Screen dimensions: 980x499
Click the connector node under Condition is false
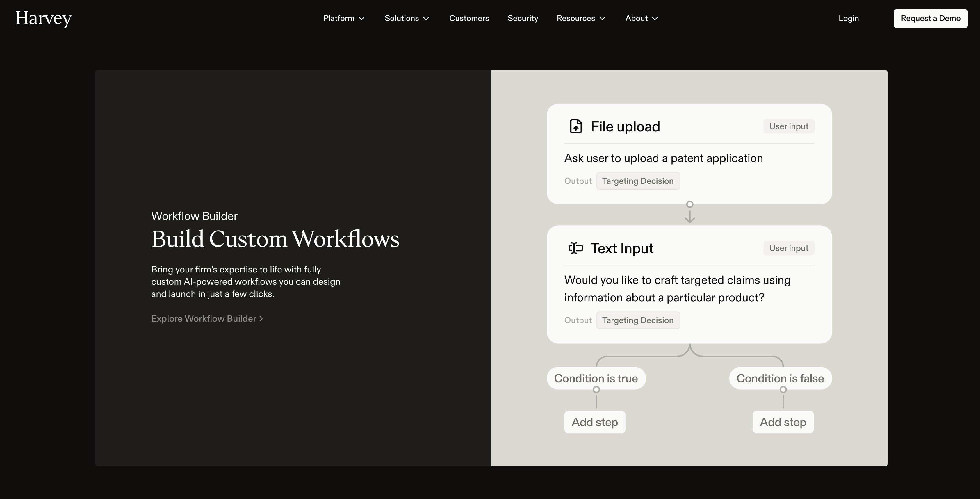[783, 389]
